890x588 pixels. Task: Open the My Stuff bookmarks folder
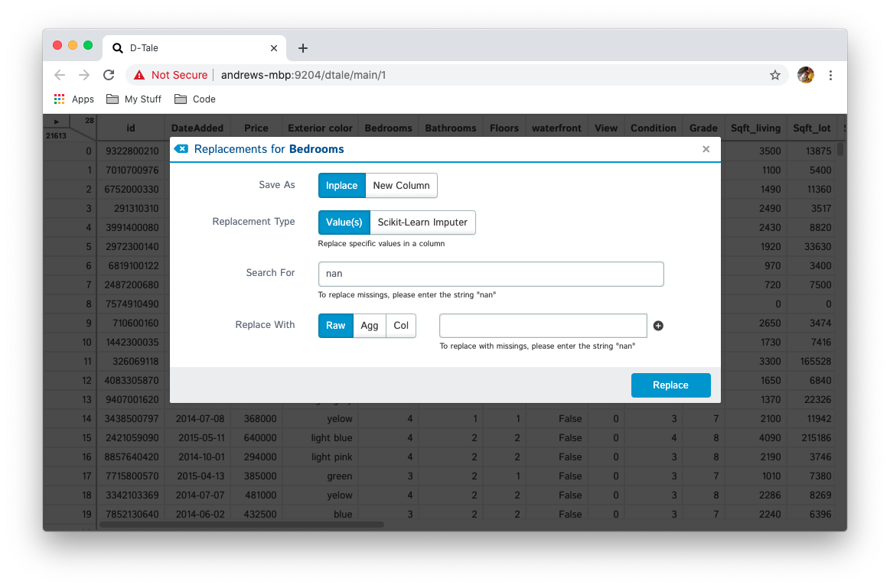134,99
